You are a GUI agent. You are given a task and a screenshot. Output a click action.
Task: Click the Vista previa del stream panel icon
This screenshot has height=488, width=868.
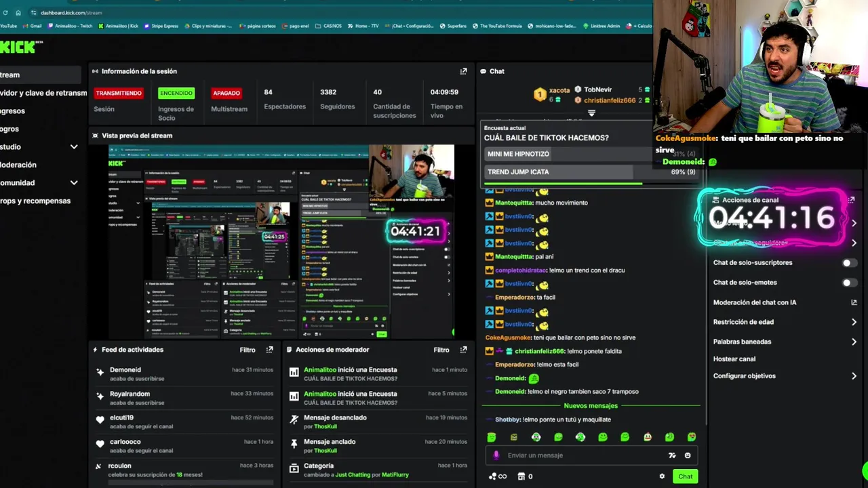(x=95, y=136)
